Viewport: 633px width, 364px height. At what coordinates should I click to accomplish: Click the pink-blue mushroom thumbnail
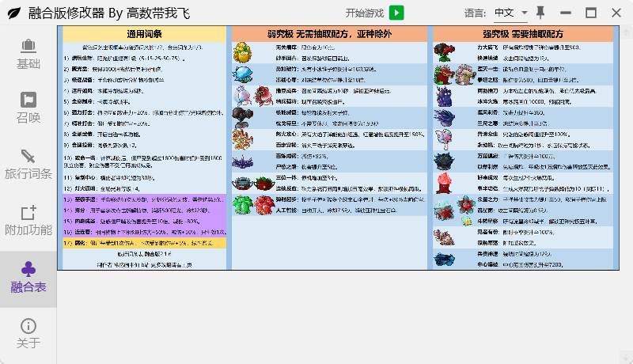click(444, 139)
